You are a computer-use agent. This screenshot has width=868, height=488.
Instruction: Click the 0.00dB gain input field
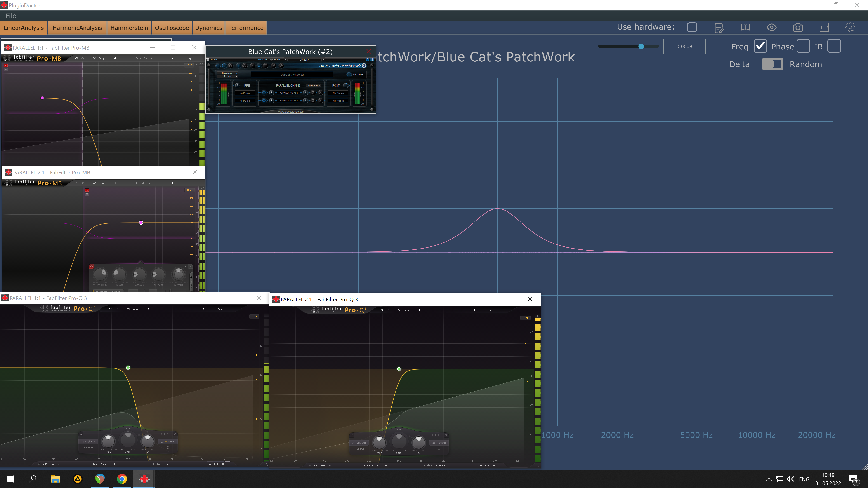684,47
